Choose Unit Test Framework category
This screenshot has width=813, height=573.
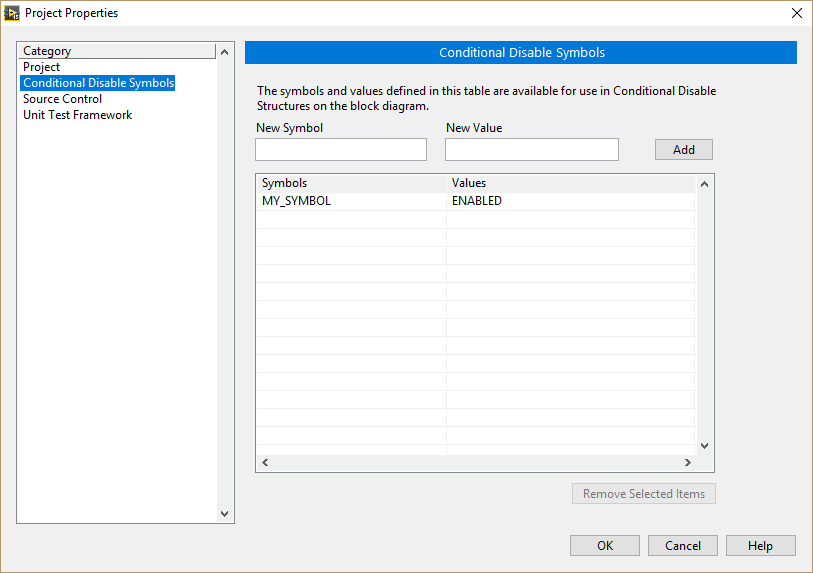tap(77, 115)
